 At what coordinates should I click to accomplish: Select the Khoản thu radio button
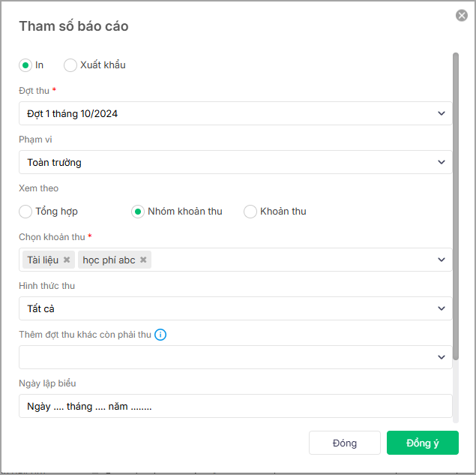pyautogui.click(x=250, y=212)
